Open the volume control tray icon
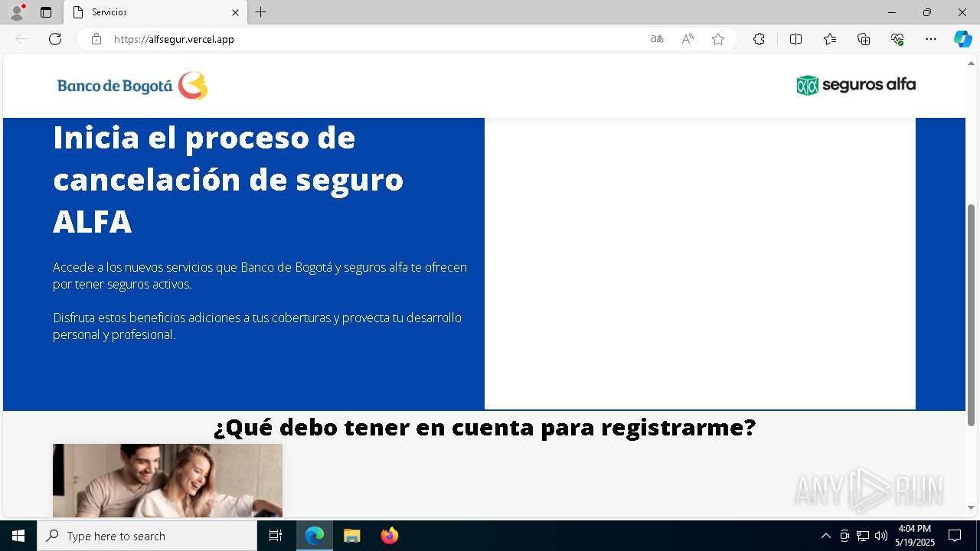 click(881, 536)
